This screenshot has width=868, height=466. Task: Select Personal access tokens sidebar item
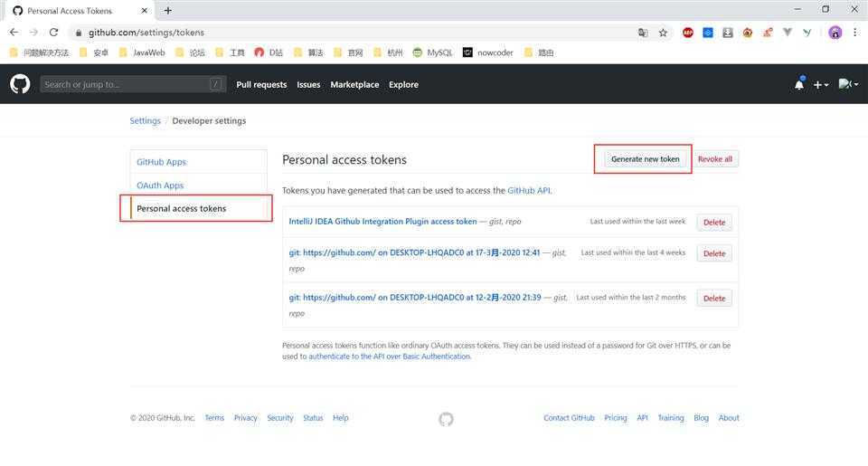point(198,208)
